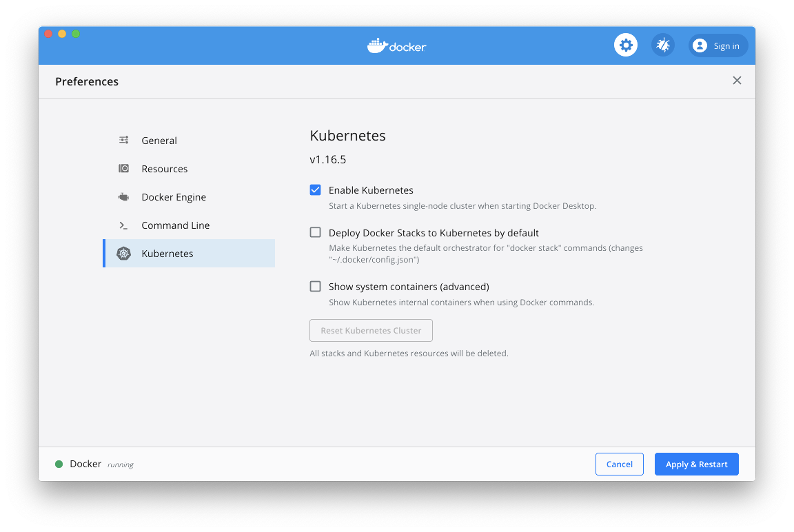The image size is (794, 532).
Task: Select the Command Line terminal icon
Action: [x=123, y=225]
